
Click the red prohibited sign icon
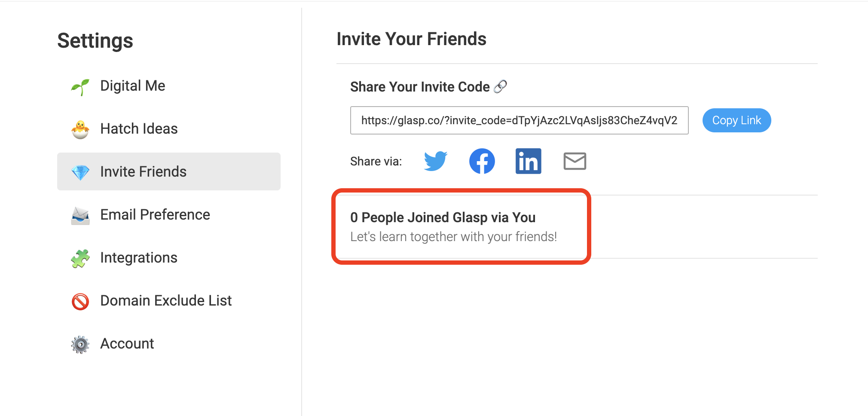pyautogui.click(x=80, y=301)
